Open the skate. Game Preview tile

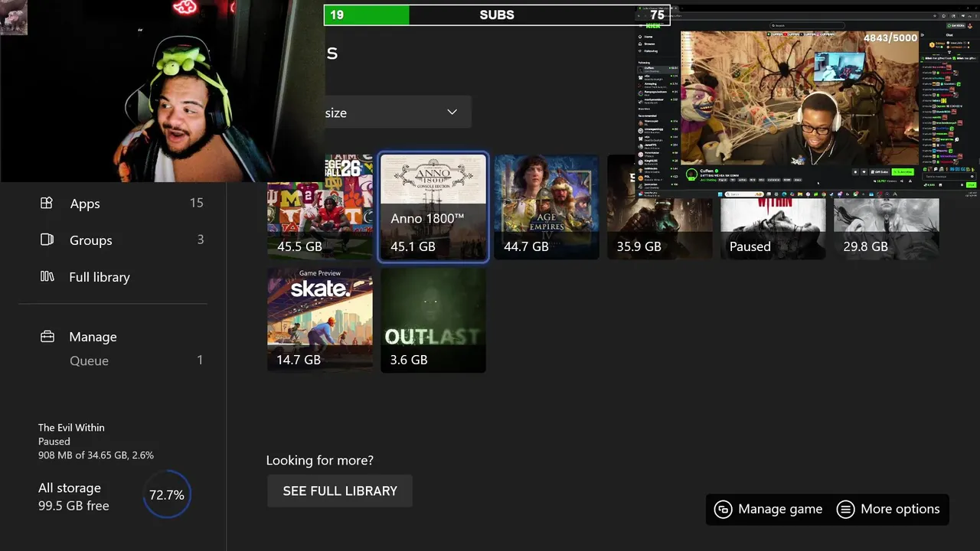point(320,320)
